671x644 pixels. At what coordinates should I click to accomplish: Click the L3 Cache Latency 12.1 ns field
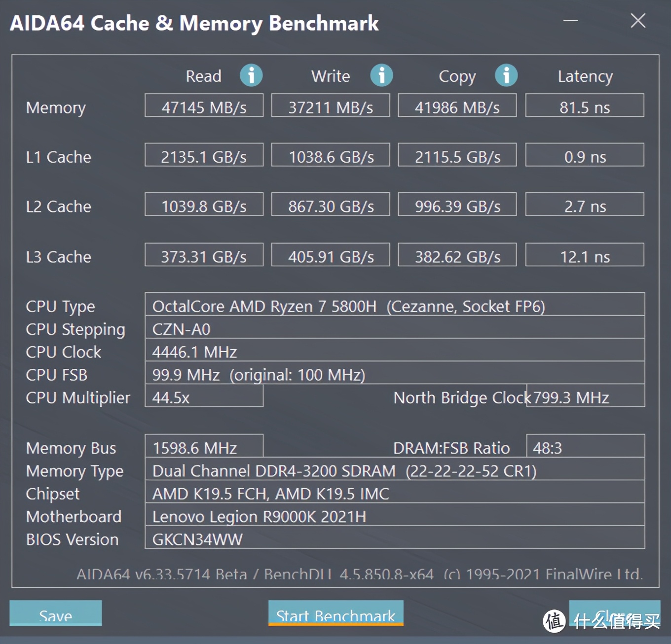coord(585,254)
